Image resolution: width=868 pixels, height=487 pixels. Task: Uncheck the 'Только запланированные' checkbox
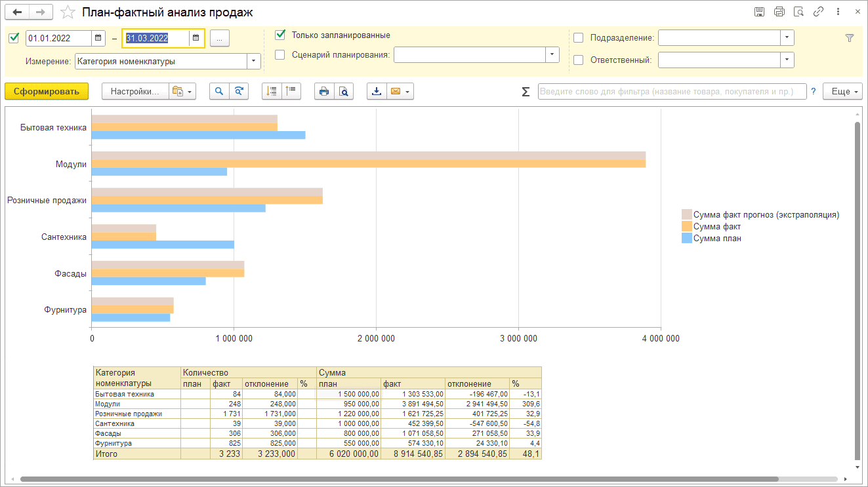[x=280, y=35]
